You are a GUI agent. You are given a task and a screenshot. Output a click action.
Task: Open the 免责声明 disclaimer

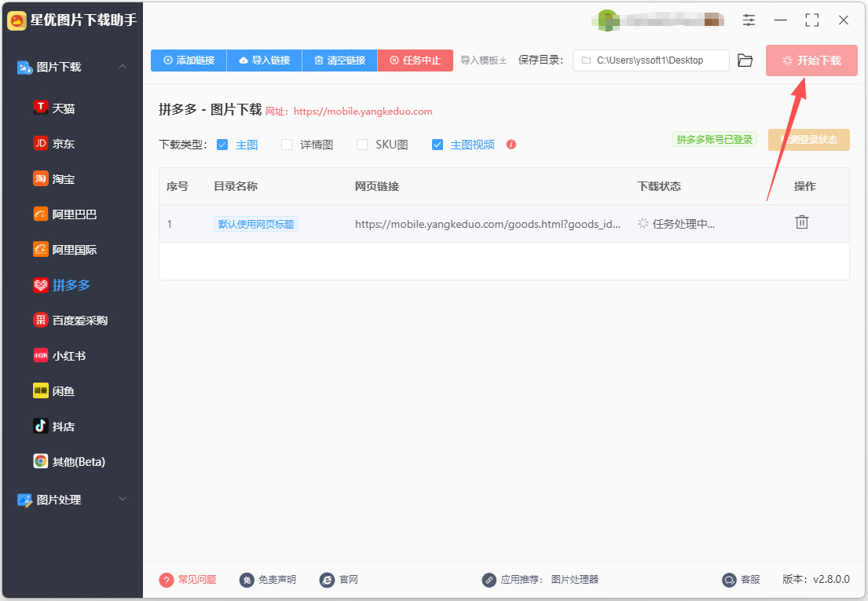[268, 580]
